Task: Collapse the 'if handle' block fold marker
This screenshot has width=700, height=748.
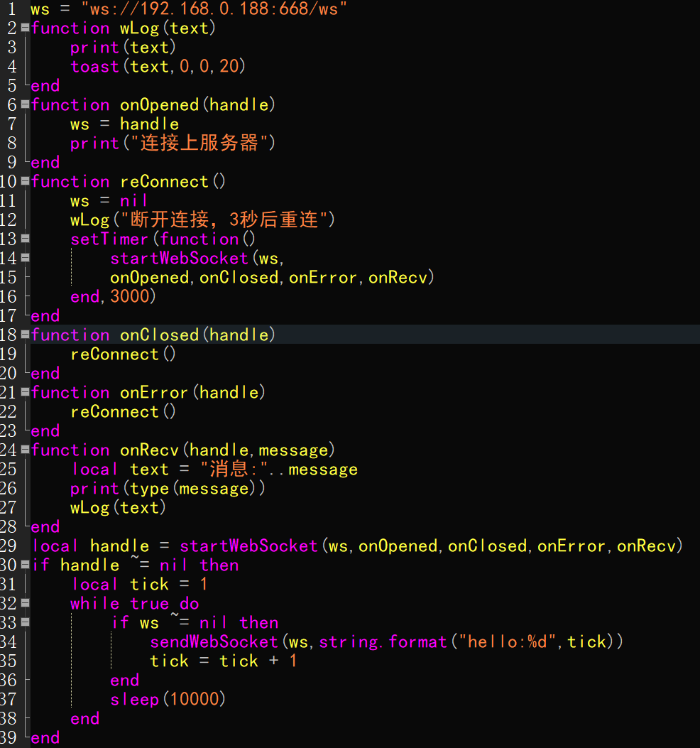Action: tap(26, 565)
